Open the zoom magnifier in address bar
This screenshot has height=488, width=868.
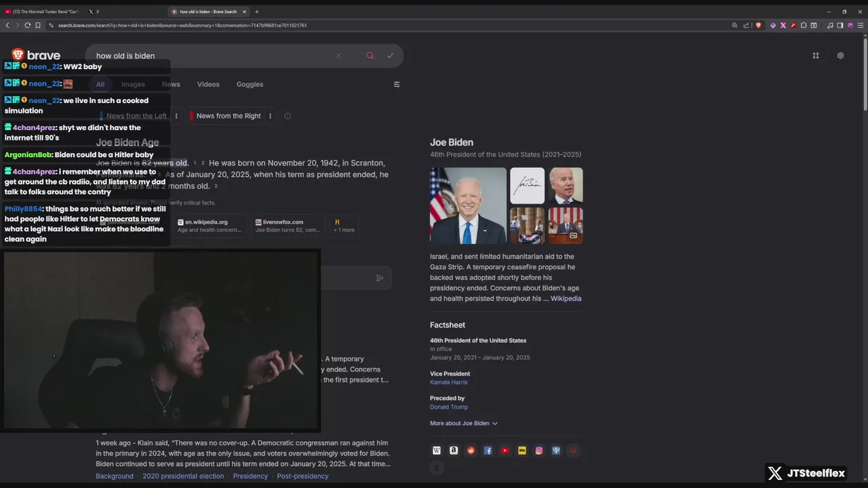click(734, 25)
